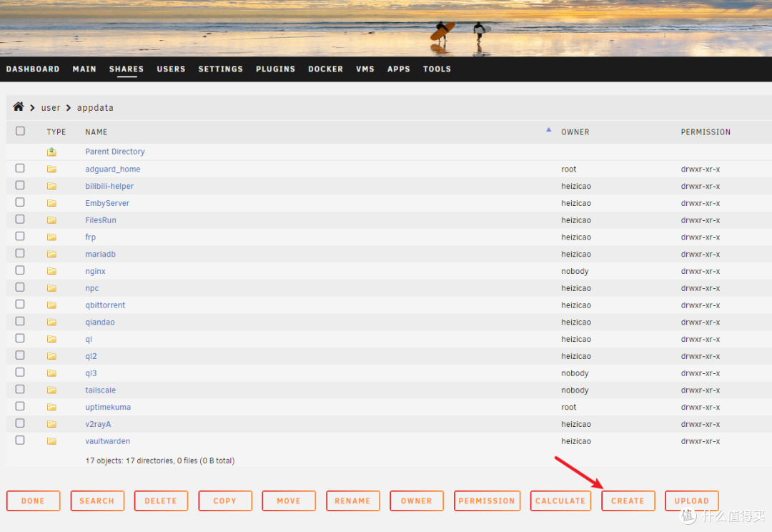Viewport: 772px width, 532px height.
Task: Select the EmbyServer row checkbox
Action: [x=20, y=202]
